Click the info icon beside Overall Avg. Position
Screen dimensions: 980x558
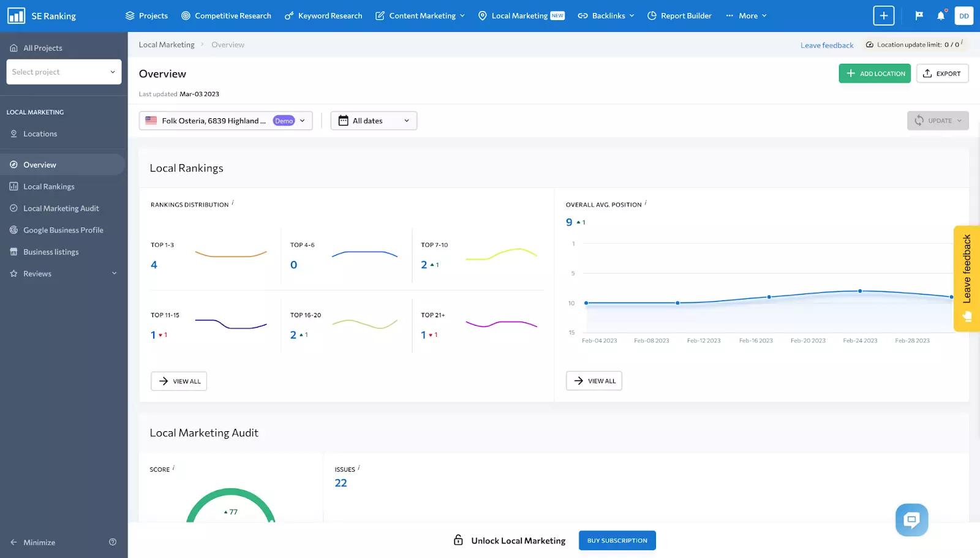click(x=646, y=203)
